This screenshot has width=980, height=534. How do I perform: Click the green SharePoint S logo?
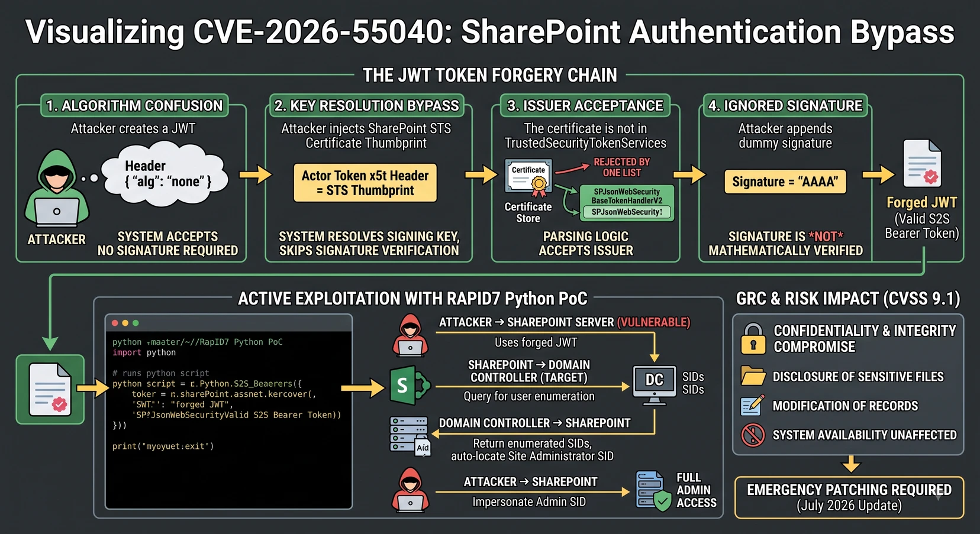409,385
